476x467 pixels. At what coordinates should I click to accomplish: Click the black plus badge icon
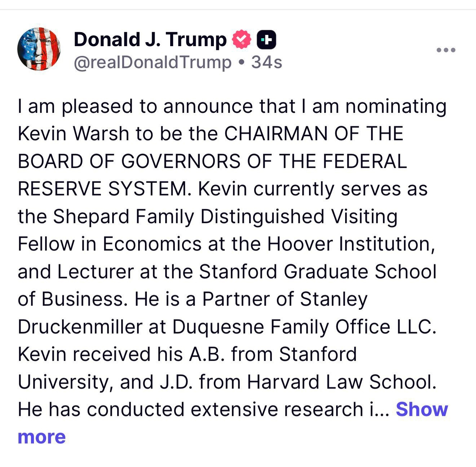click(x=266, y=40)
